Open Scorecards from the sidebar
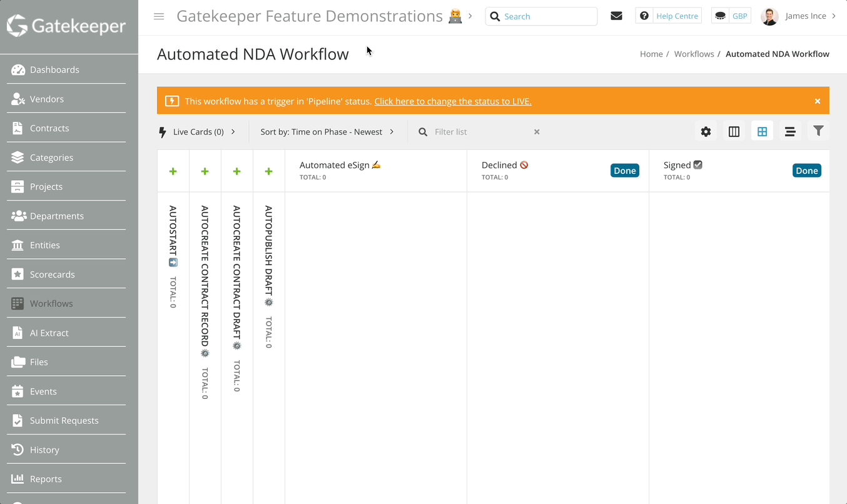This screenshot has width=847, height=504. coord(53,274)
